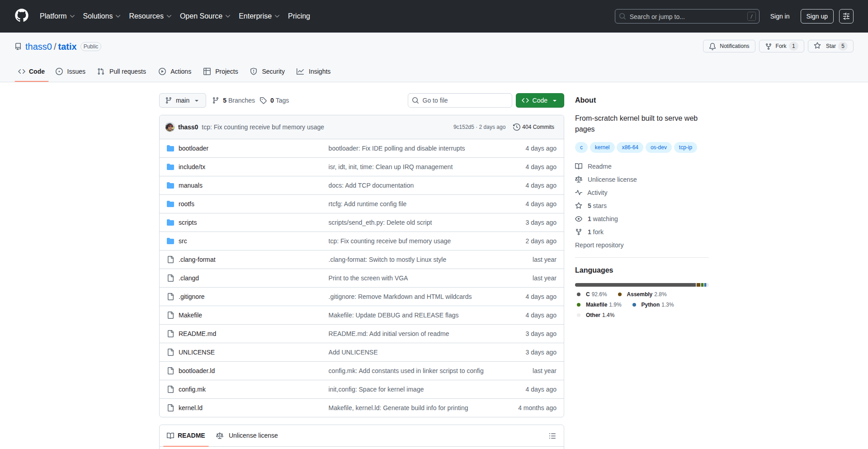The width and height of the screenshot is (868, 449).
Task: Star the tatix repository
Action: tap(830, 46)
